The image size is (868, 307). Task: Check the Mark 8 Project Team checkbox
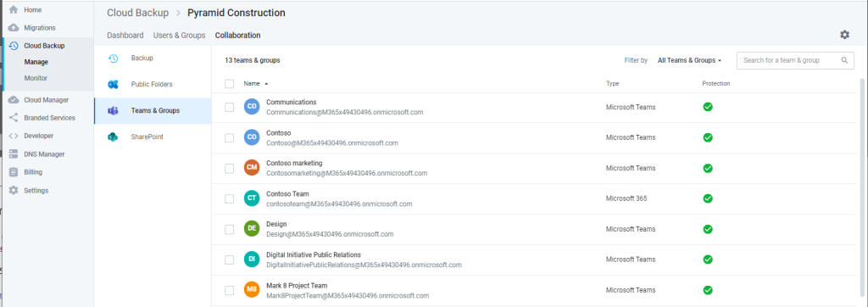click(229, 290)
